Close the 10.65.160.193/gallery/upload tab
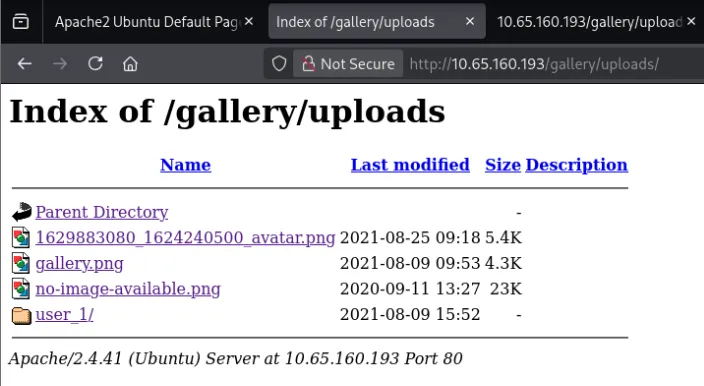 click(x=691, y=21)
